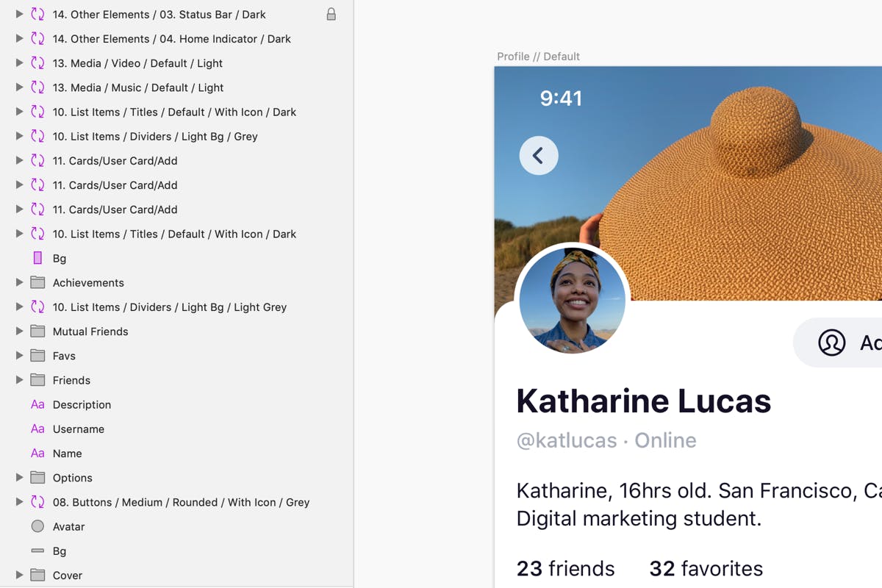Select the 'Description' text layer name

coord(82,404)
